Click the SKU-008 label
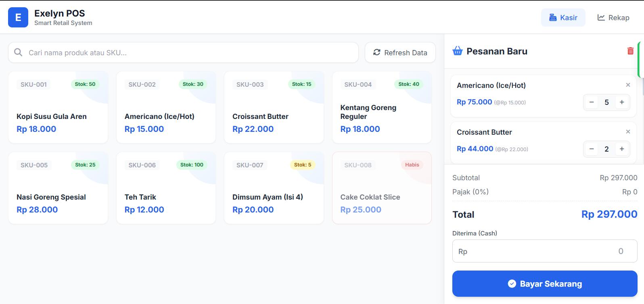This screenshot has width=644, height=304. coord(358,165)
